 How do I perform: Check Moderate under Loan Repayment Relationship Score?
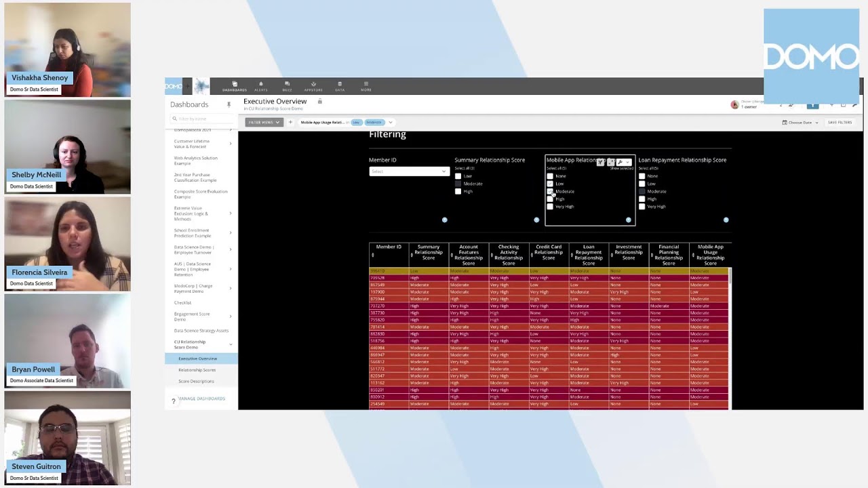click(x=642, y=191)
